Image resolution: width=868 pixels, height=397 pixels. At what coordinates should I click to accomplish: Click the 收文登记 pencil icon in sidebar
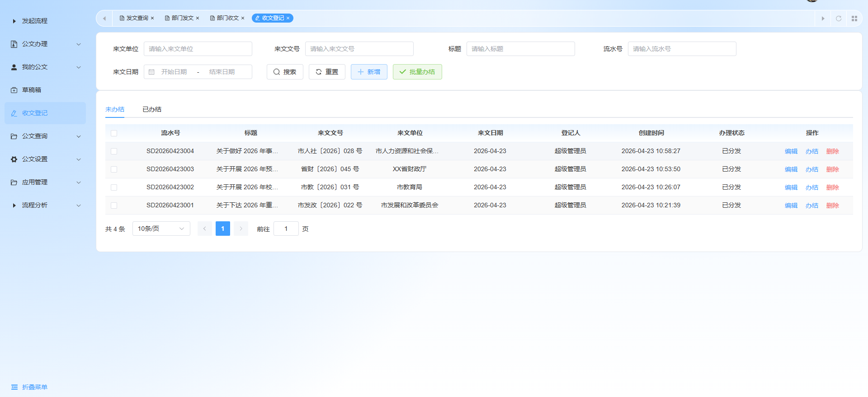click(x=14, y=113)
